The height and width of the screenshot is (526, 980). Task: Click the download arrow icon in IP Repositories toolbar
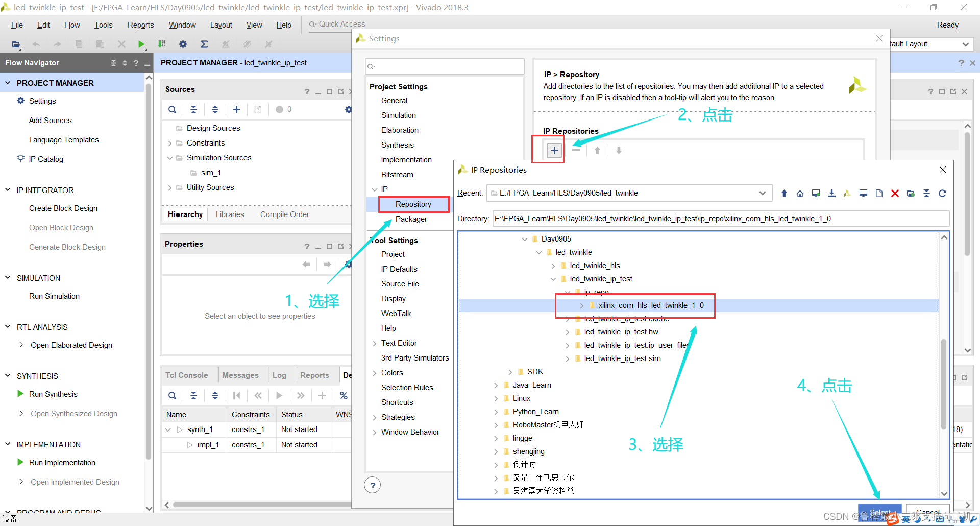click(831, 193)
